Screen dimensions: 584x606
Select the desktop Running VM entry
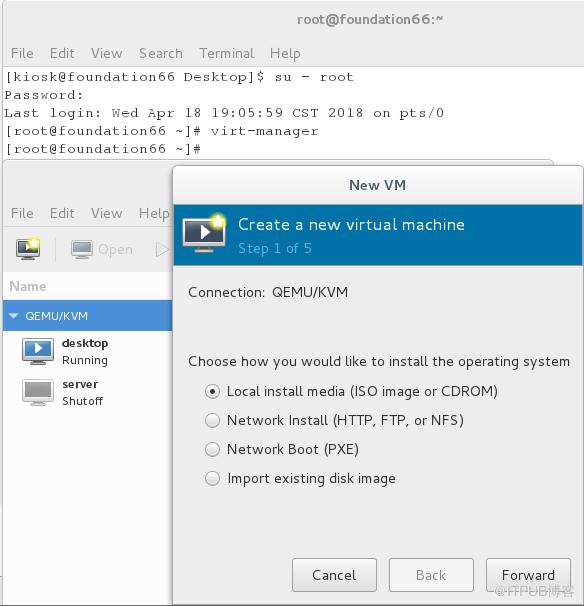click(x=87, y=351)
